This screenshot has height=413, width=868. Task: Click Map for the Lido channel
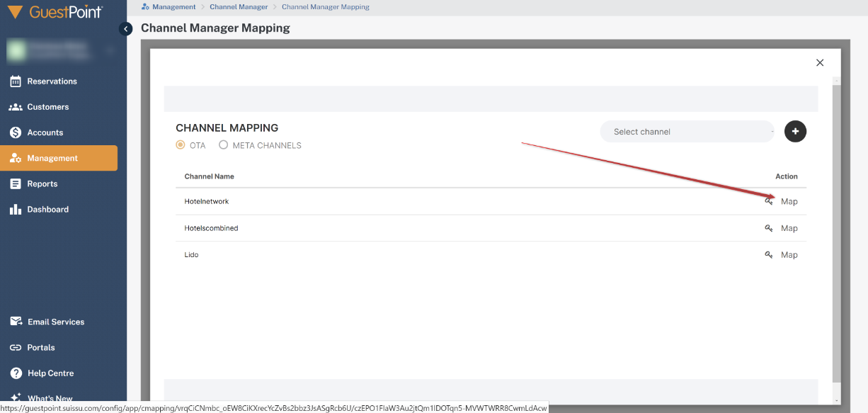[x=789, y=255]
